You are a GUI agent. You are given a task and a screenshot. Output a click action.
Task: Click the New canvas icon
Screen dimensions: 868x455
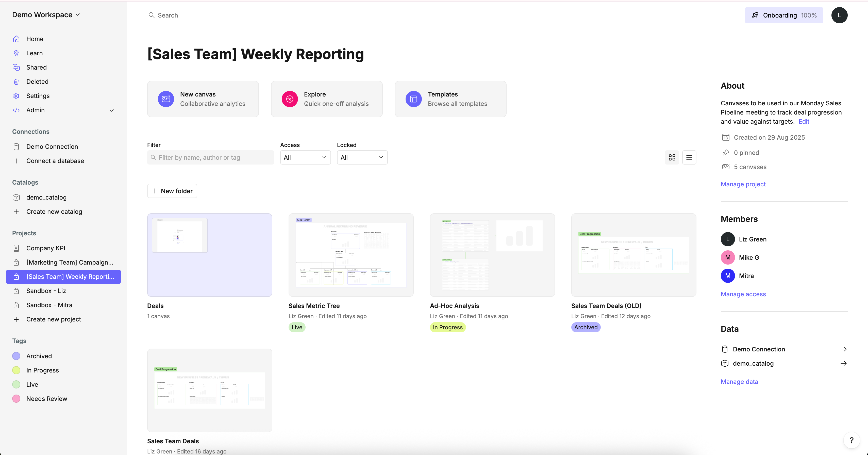click(x=166, y=99)
